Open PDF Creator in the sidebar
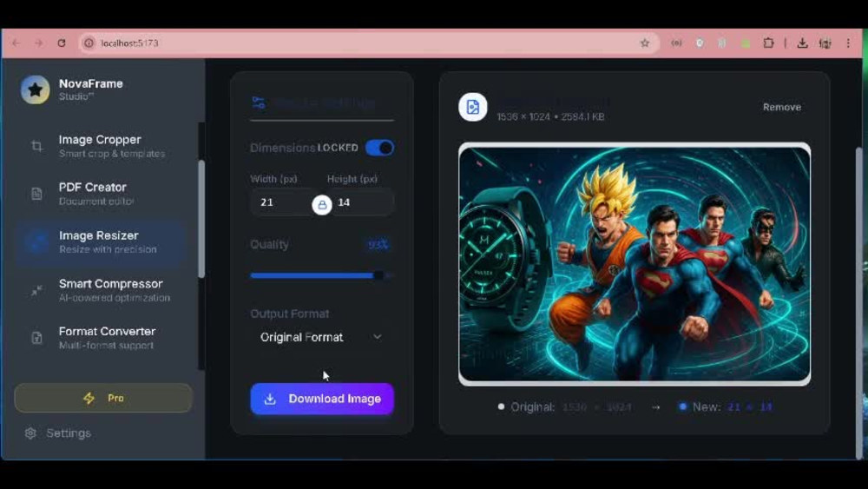Image resolution: width=868 pixels, height=489 pixels. [102, 194]
